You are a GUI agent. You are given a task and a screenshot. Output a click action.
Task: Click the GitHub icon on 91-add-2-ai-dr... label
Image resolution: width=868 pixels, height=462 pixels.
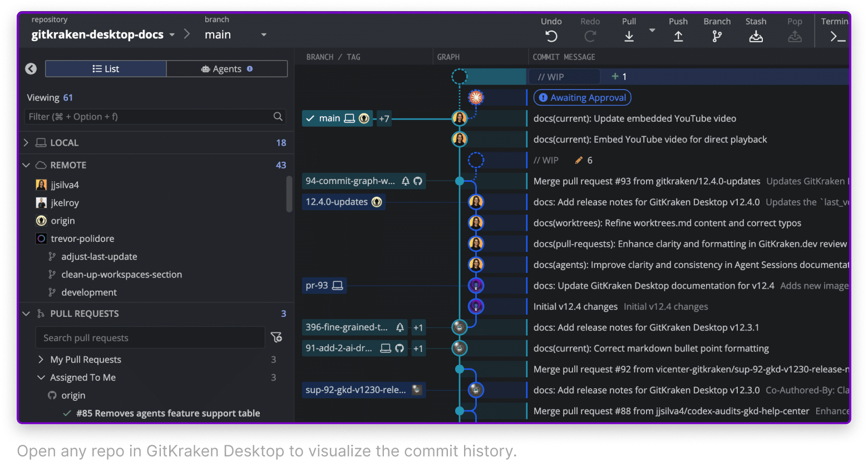(x=400, y=349)
